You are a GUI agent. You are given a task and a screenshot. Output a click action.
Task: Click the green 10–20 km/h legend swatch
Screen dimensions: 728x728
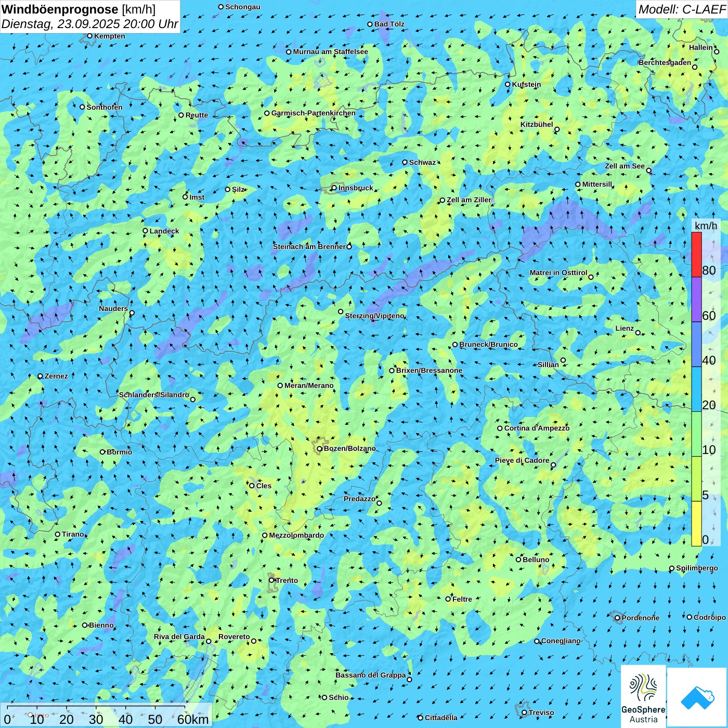click(x=696, y=434)
